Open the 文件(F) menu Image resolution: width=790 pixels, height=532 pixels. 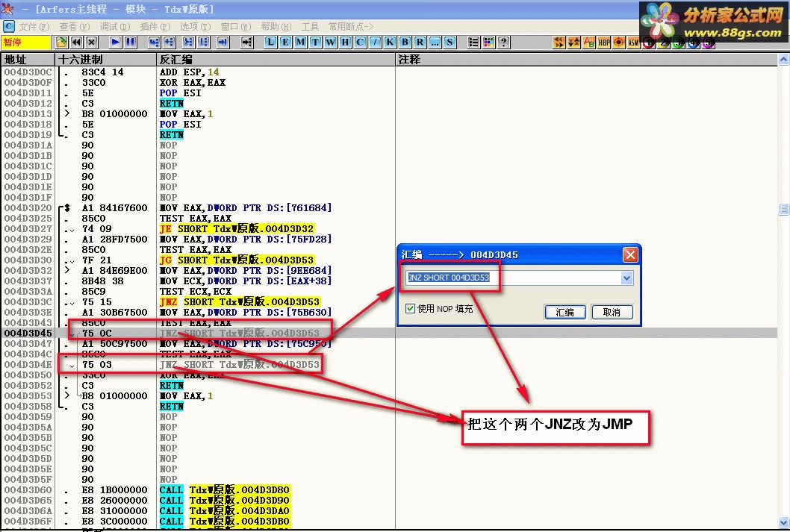34,26
